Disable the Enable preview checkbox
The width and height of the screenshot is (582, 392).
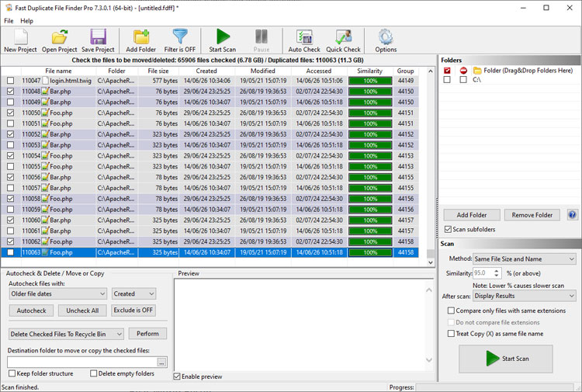point(177,376)
